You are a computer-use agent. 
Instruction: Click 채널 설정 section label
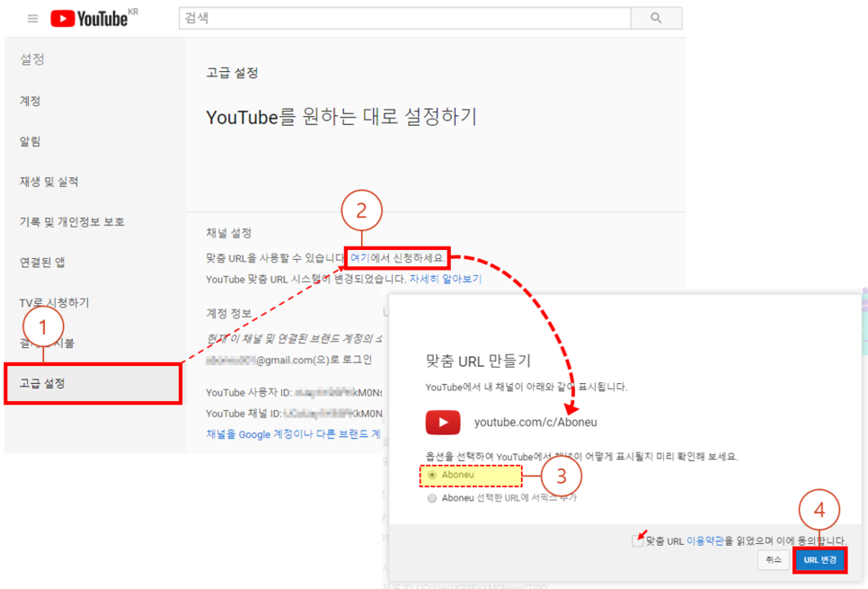click(x=229, y=233)
